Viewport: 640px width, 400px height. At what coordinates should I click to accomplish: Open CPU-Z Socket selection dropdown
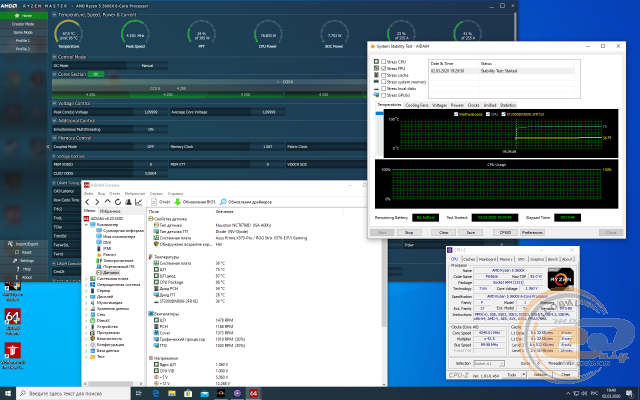489,363
